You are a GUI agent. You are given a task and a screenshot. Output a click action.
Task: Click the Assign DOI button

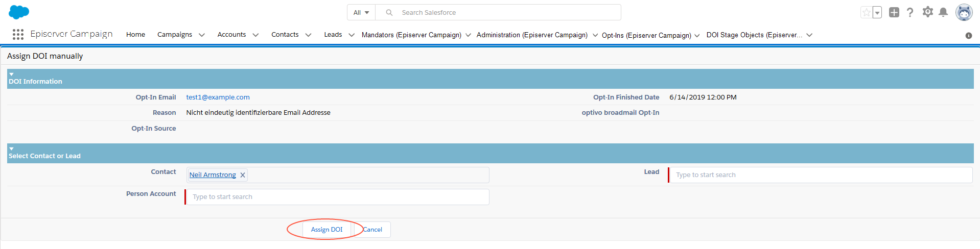326,230
